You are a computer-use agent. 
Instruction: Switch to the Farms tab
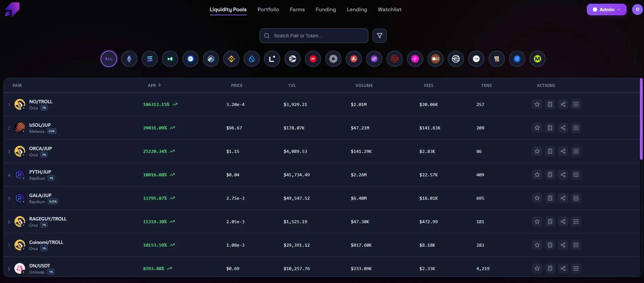(x=297, y=10)
